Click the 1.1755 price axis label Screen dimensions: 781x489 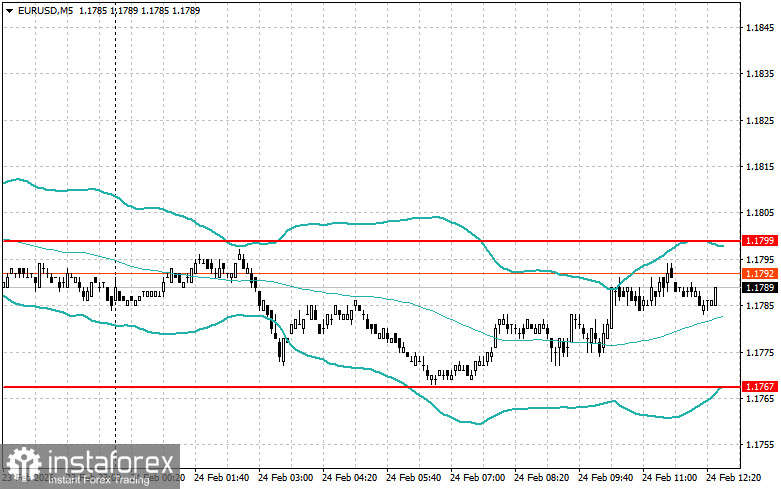click(x=760, y=445)
